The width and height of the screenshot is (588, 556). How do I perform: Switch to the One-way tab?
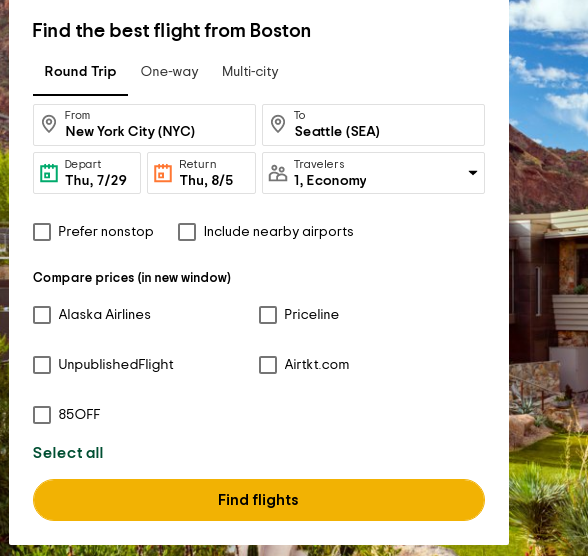pyautogui.click(x=170, y=72)
